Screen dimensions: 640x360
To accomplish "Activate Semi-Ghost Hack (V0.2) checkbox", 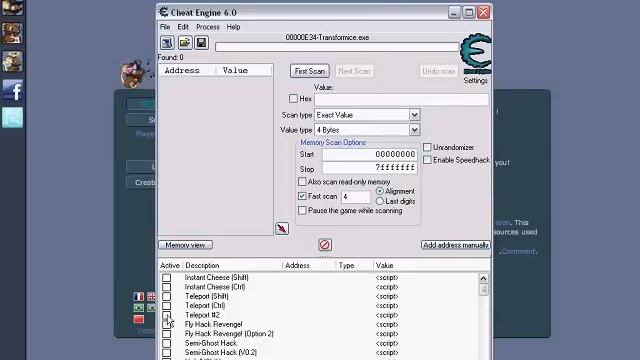I will [x=167, y=353].
